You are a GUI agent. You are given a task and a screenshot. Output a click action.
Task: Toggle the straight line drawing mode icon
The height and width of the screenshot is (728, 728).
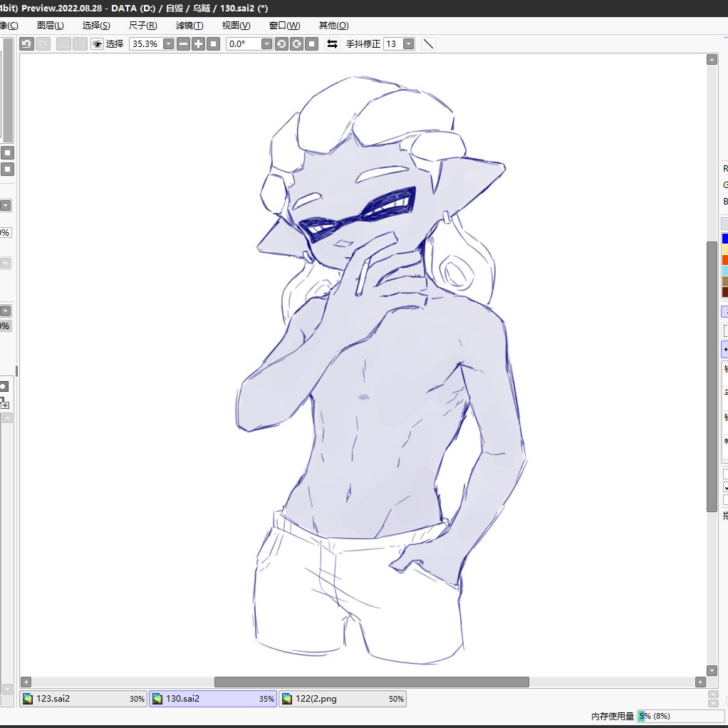tap(428, 43)
